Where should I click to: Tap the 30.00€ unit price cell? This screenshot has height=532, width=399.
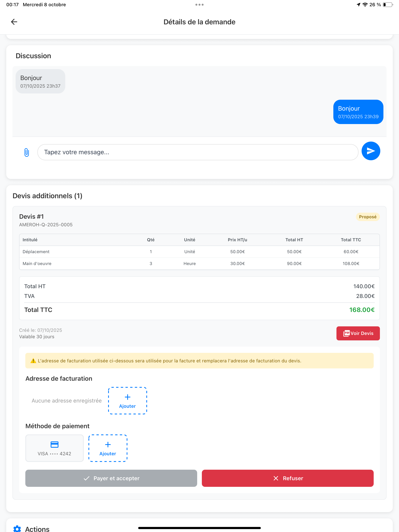[237, 264]
